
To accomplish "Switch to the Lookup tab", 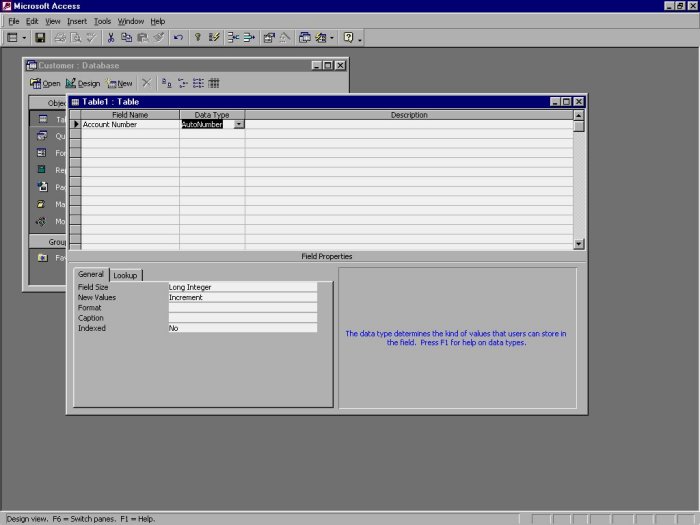I will tap(126, 275).
